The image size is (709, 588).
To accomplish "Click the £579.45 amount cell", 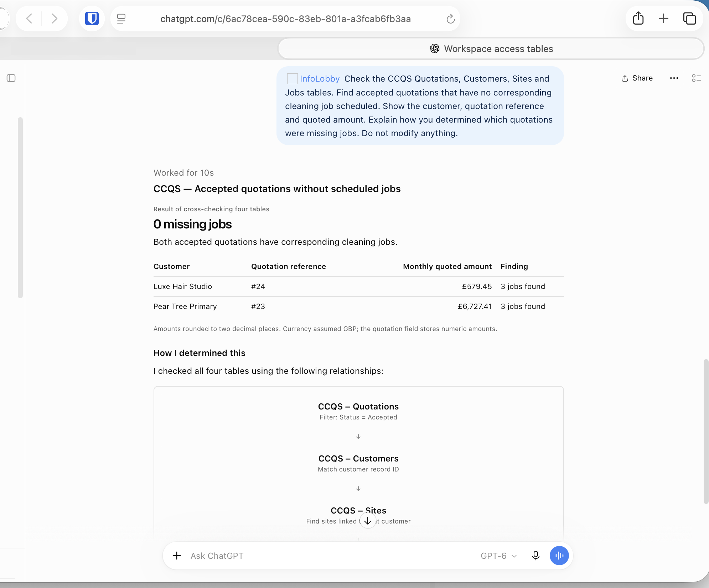I will pos(477,287).
